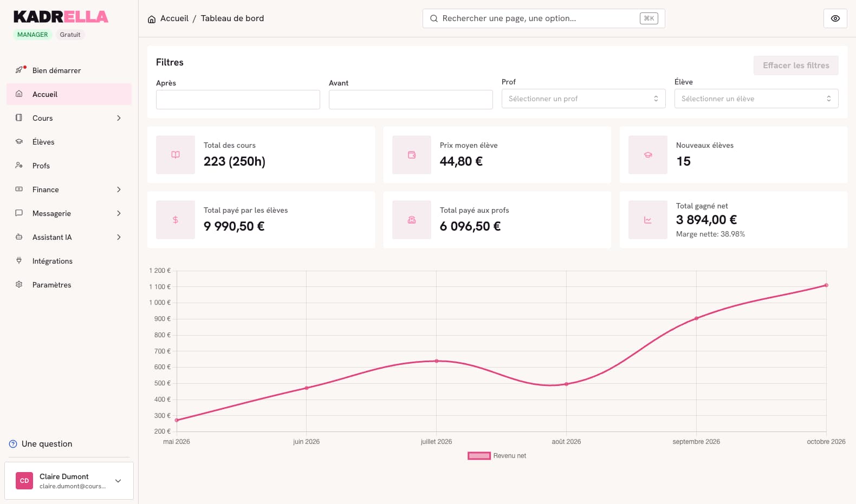Click the breadcrumb home icon
The height and width of the screenshot is (504, 856).
[152, 19]
